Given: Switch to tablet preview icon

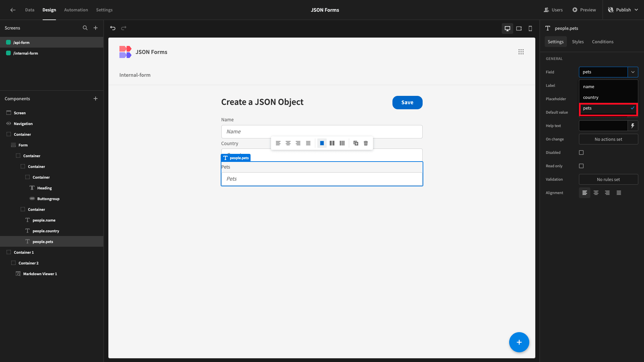Looking at the screenshot, I should (519, 28).
